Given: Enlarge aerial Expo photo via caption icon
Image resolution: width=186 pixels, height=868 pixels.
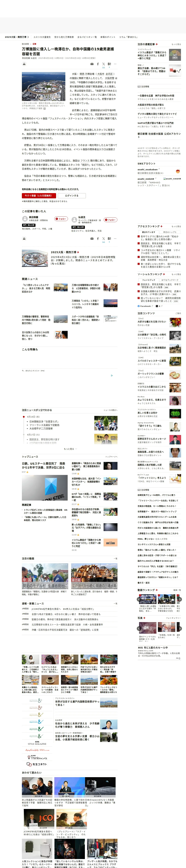Looking at the screenshot, I should tap(45, 108).
